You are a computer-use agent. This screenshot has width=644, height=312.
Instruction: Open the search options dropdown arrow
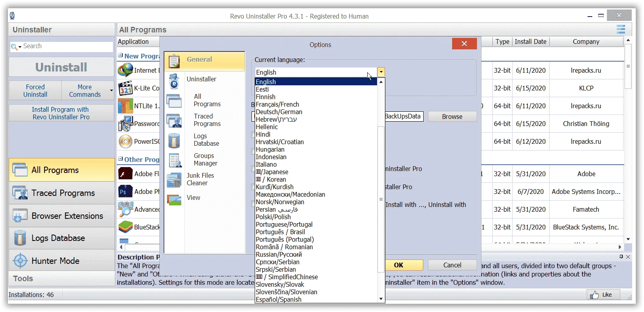(20, 47)
